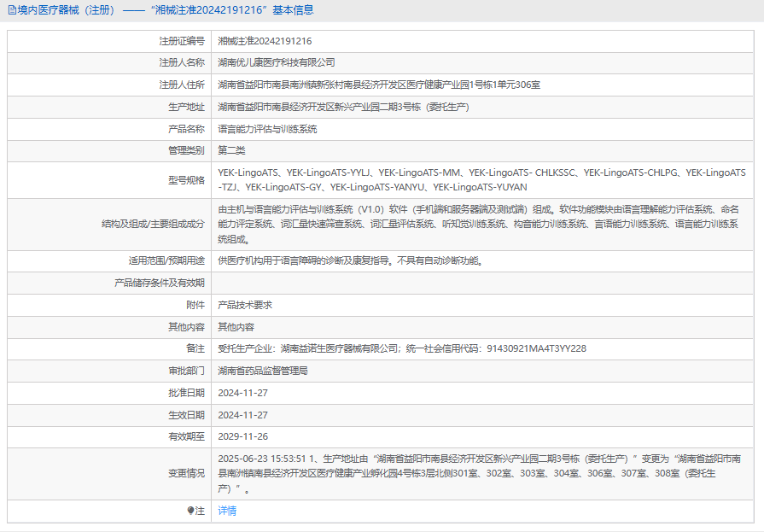Click the 适用范围/预期用途 value text

(x=351, y=261)
